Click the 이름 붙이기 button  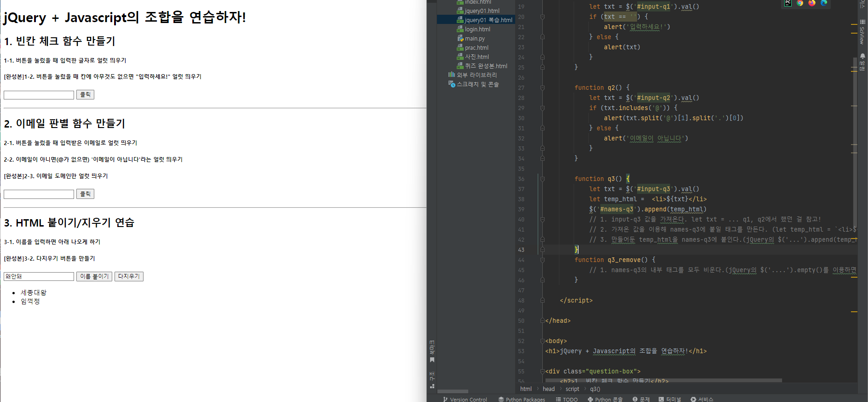(94, 276)
